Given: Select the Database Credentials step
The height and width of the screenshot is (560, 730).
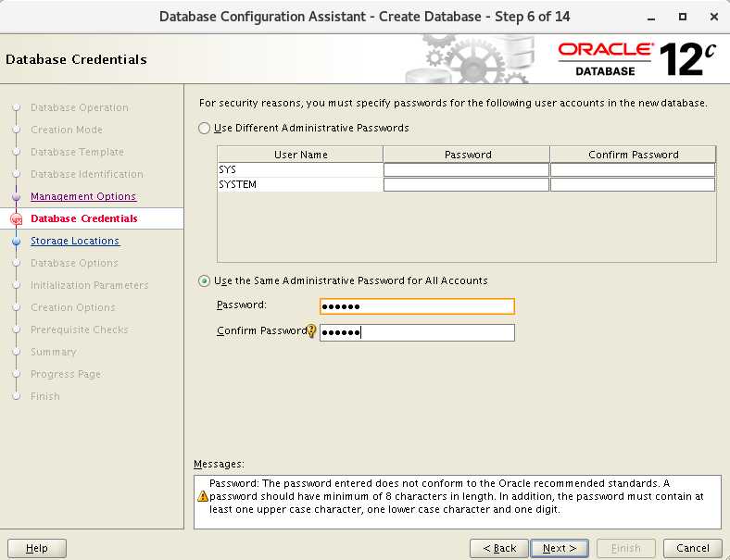Looking at the screenshot, I should coord(83,218).
